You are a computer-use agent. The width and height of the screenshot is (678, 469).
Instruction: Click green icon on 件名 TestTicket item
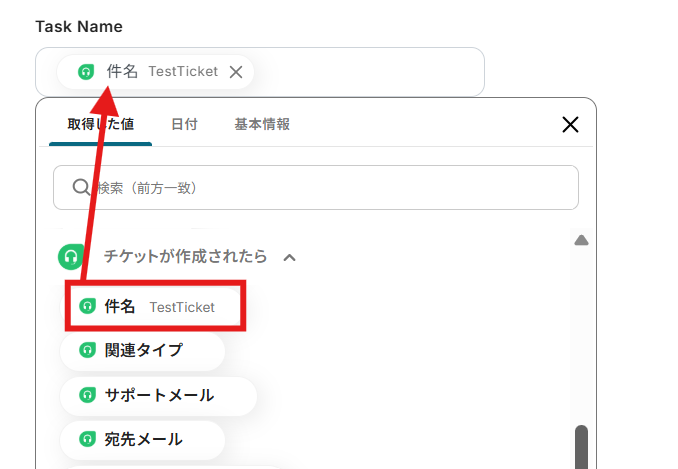87,307
